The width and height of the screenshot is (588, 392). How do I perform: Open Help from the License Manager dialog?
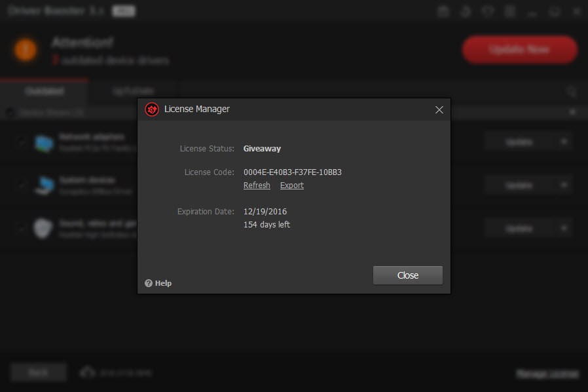163,283
